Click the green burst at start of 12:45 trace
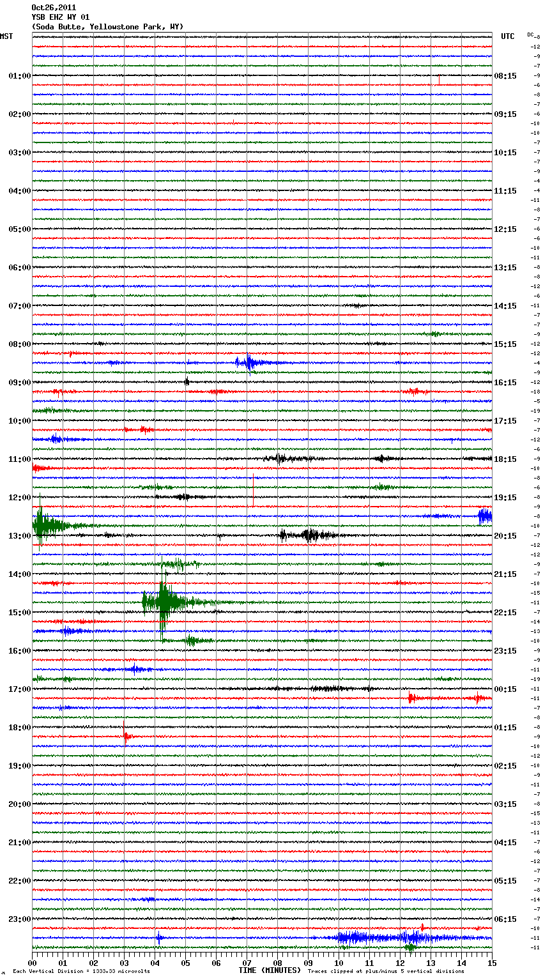Image resolution: width=543 pixels, height=980 pixels. pos(42,526)
